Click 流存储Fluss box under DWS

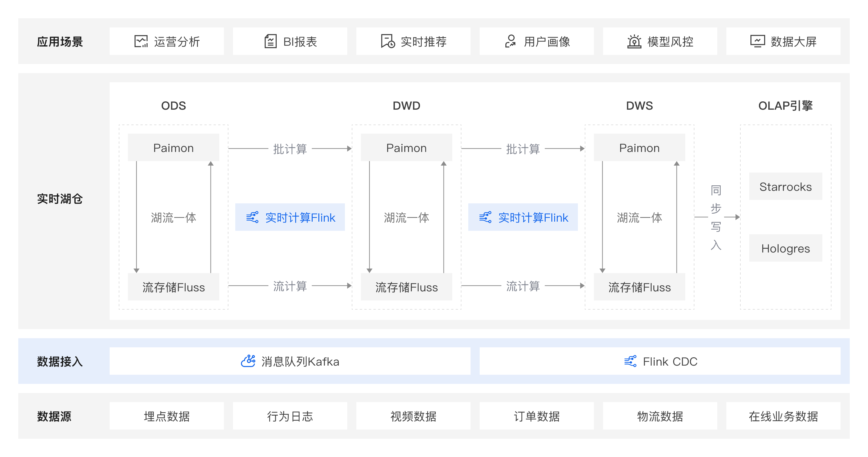tap(639, 287)
